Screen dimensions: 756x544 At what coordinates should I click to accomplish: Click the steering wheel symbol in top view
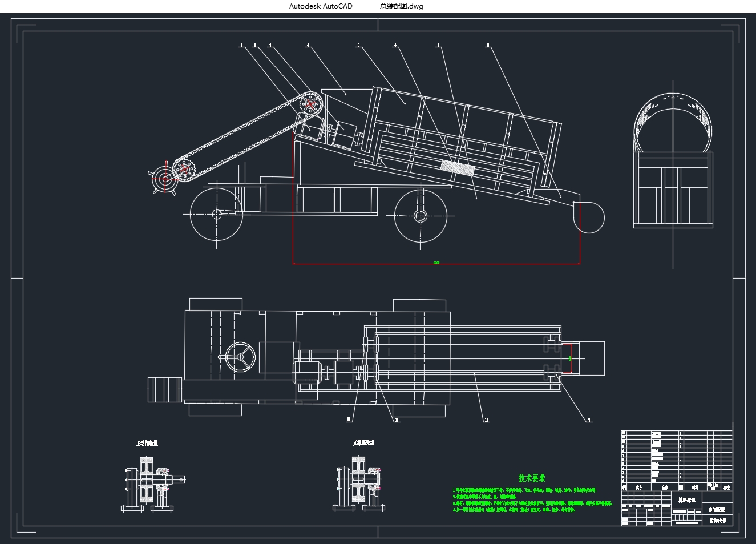click(240, 357)
